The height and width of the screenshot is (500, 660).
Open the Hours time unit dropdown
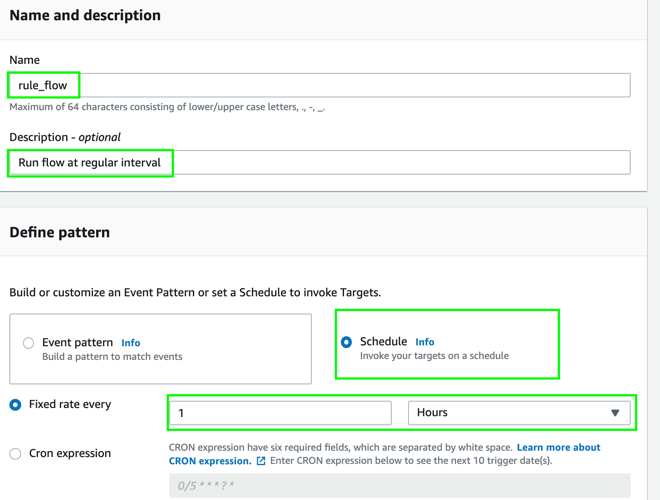click(518, 413)
